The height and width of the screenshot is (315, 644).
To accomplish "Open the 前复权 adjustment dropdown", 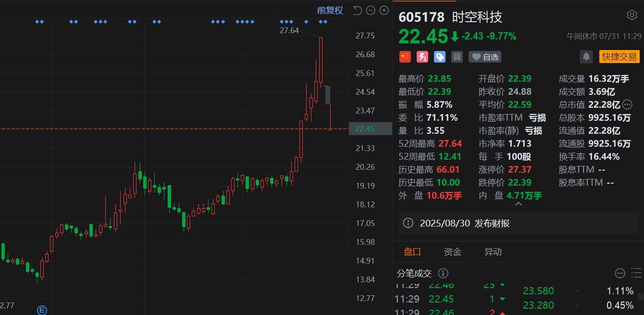I will pos(330,10).
